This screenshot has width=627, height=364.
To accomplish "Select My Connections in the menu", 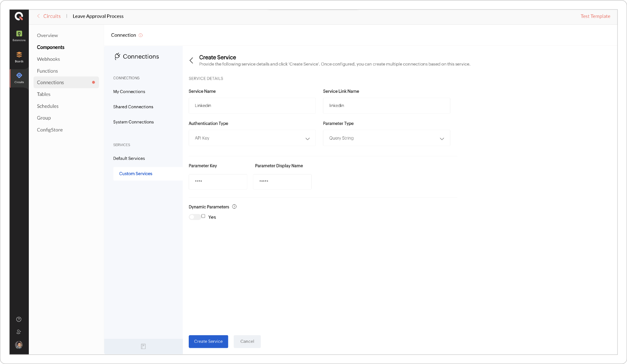I will pyautogui.click(x=129, y=91).
